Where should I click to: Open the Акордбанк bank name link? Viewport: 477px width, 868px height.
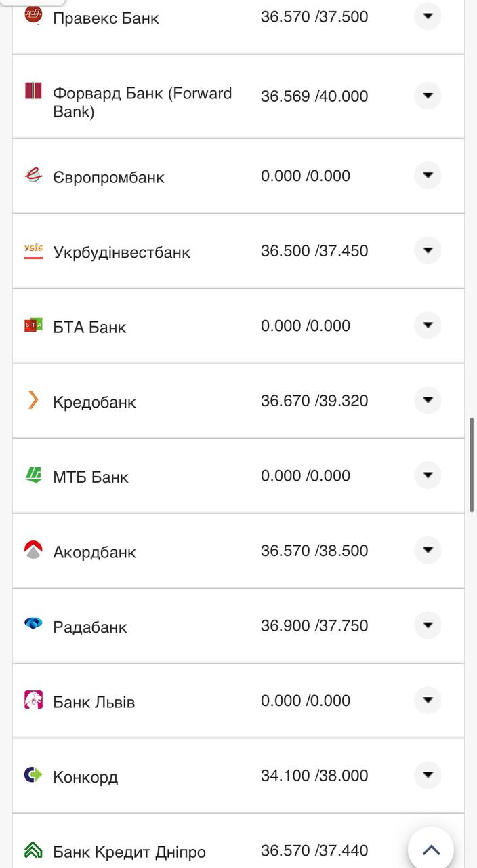pos(94,552)
